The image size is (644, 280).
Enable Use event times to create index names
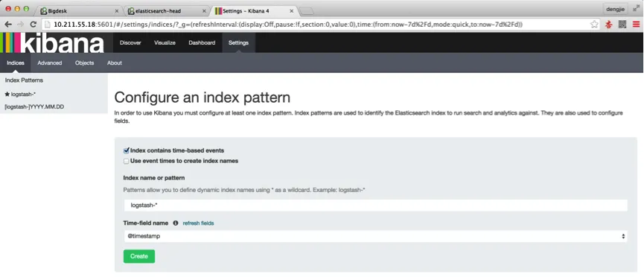click(x=126, y=162)
